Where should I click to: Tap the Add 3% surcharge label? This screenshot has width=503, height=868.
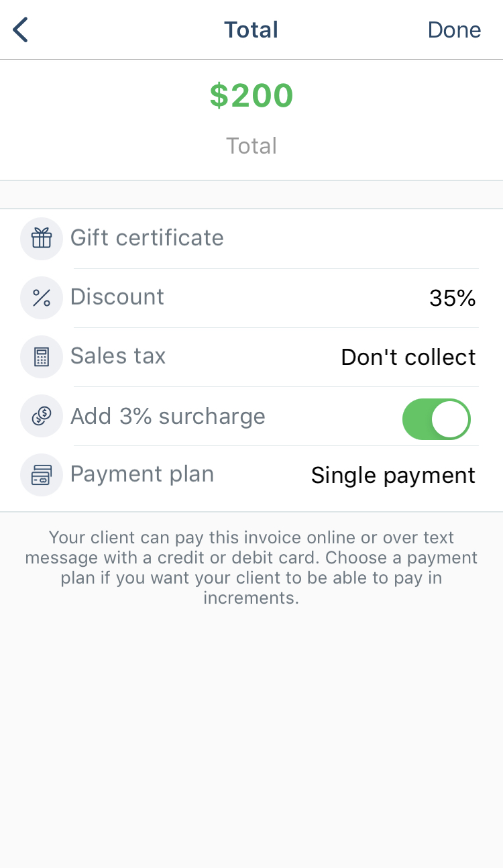tap(168, 416)
